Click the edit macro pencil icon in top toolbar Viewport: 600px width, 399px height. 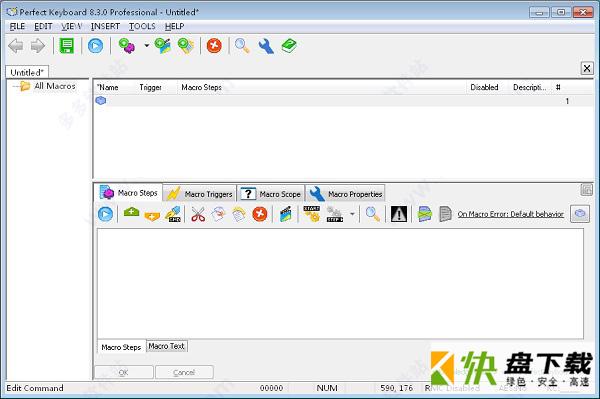pyautogui.click(x=163, y=46)
